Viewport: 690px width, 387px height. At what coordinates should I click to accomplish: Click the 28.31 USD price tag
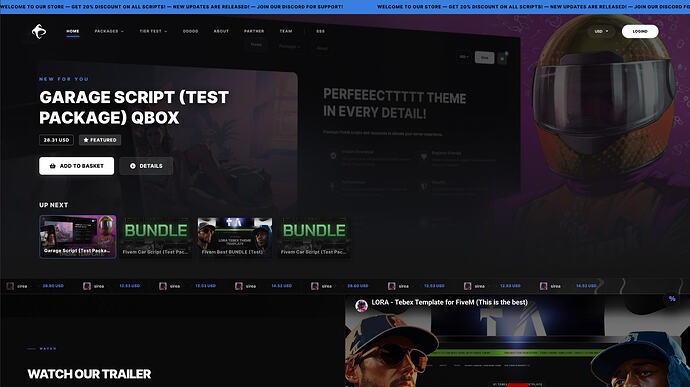click(56, 140)
